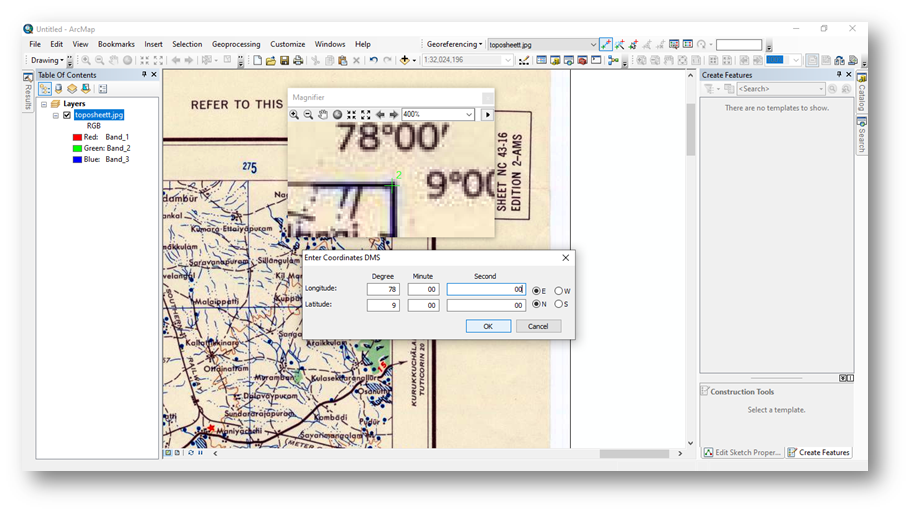
Task: Open the Geoprocessing menu
Action: point(236,44)
